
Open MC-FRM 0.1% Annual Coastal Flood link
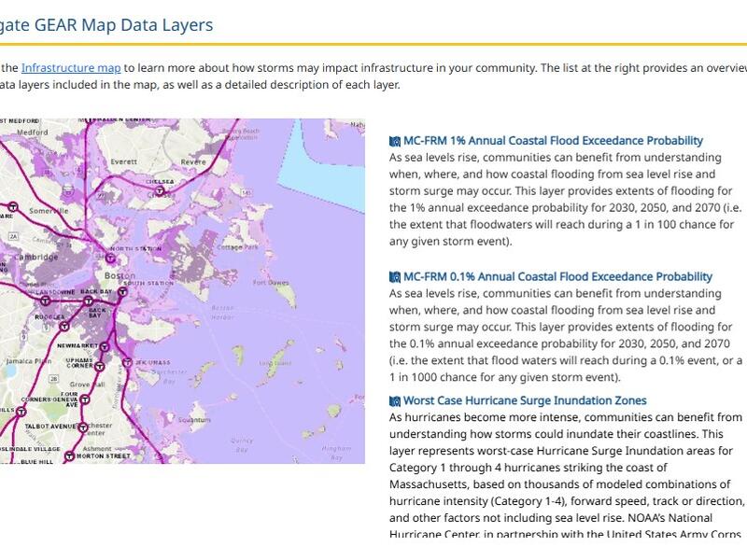coord(557,277)
